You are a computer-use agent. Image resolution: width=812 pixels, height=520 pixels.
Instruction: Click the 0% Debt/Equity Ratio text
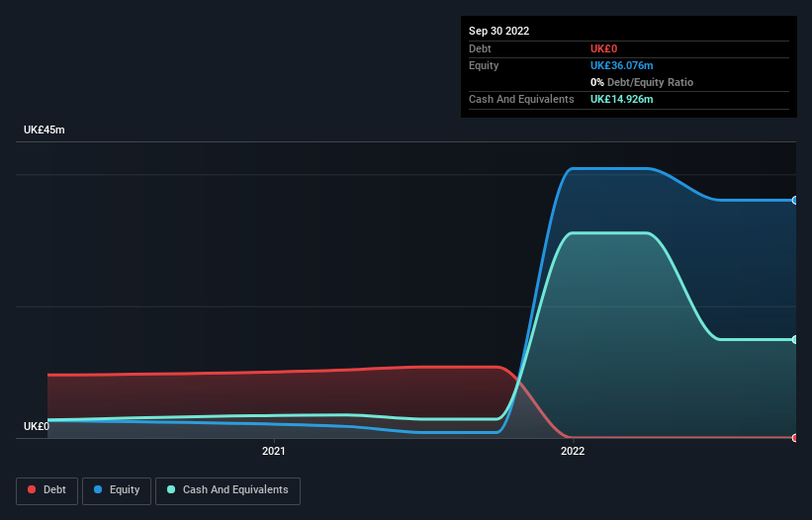(x=642, y=82)
